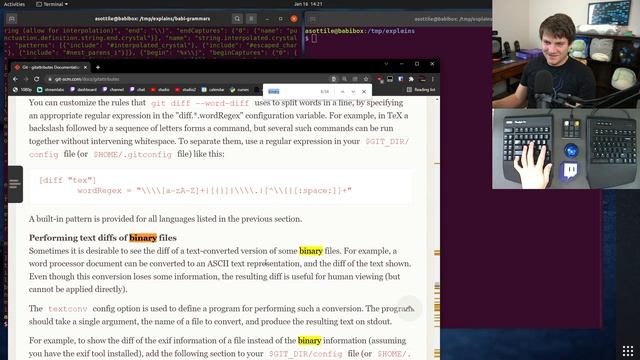Open the Activities overview
Viewport: 640px width, 360px height.
point(14,4)
